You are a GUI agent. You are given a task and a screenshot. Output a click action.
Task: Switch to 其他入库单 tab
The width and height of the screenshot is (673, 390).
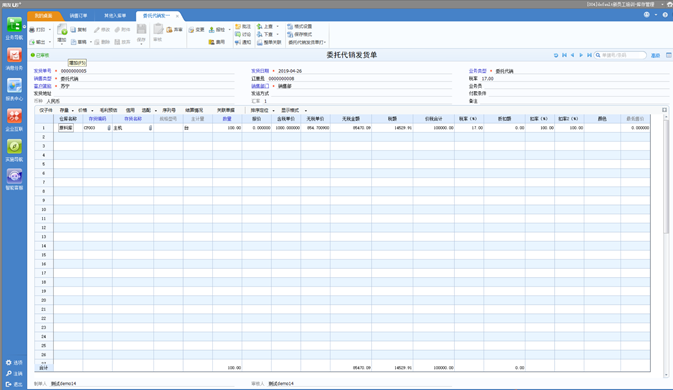pyautogui.click(x=115, y=16)
